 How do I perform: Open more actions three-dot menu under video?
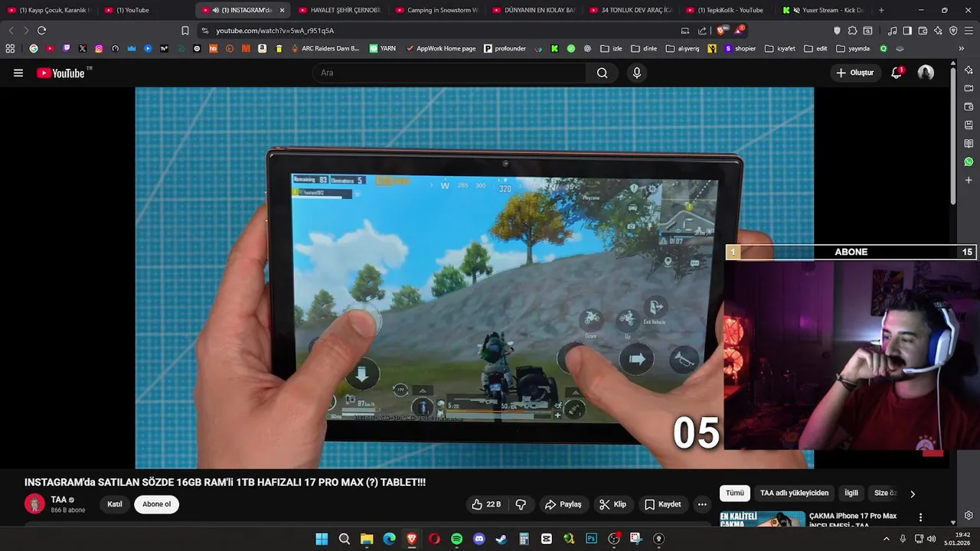702,504
